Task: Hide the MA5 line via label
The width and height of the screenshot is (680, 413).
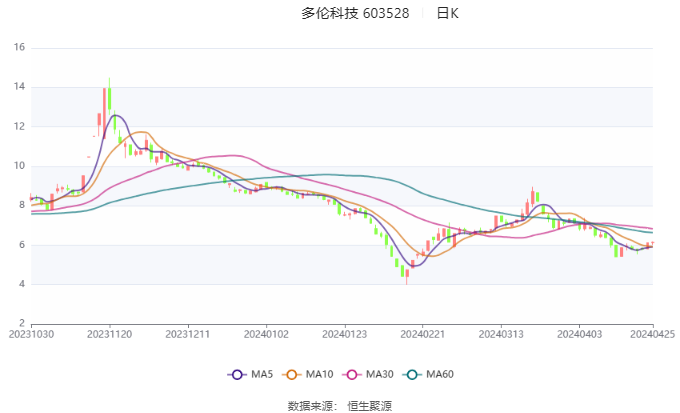Action: point(262,374)
